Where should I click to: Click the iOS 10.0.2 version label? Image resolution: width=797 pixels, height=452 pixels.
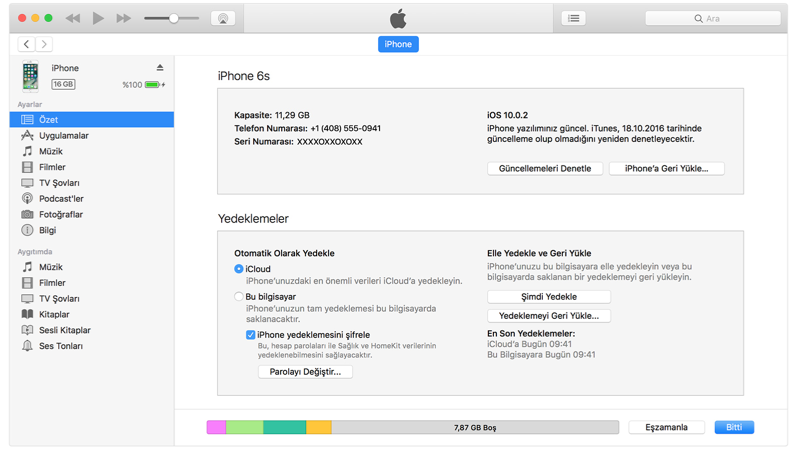click(507, 115)
